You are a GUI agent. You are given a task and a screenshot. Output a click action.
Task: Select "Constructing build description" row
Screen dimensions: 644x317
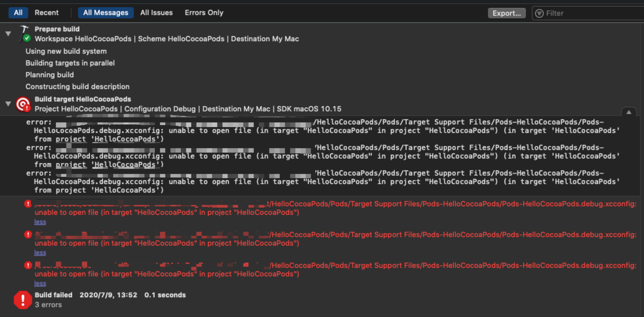coord(77,87)
